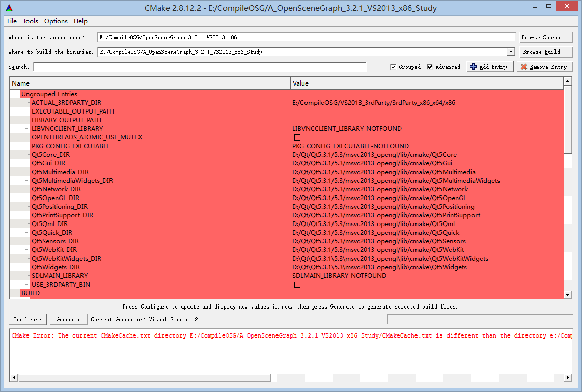Click the entries list scroll-up arrow
This screenshot has height=392, width=582.
pos(567,81)
